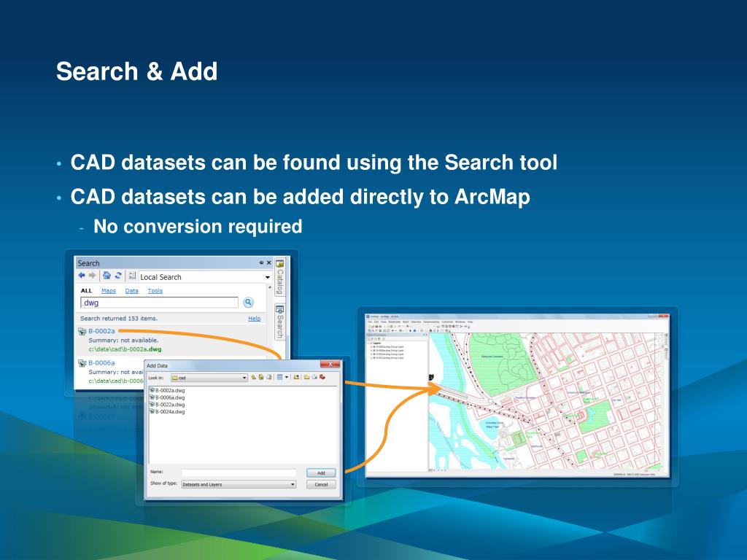Click Up One Level icon in Add Data
This screenshot has width=747, height=560.
(x=253, y=377)
